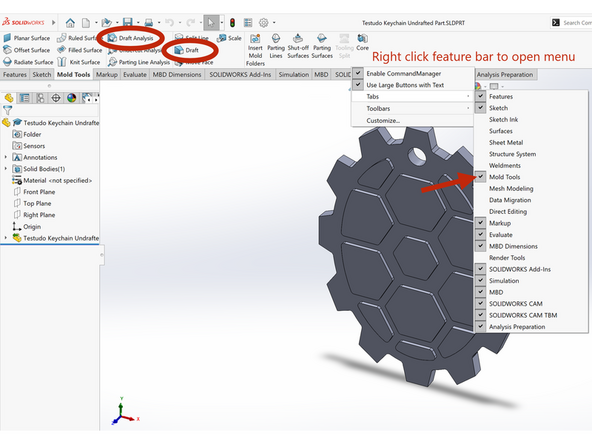This screenshot has height=444, width=592.
Task: Select the Ruled Surface tool
Action: tap(79, 38)
